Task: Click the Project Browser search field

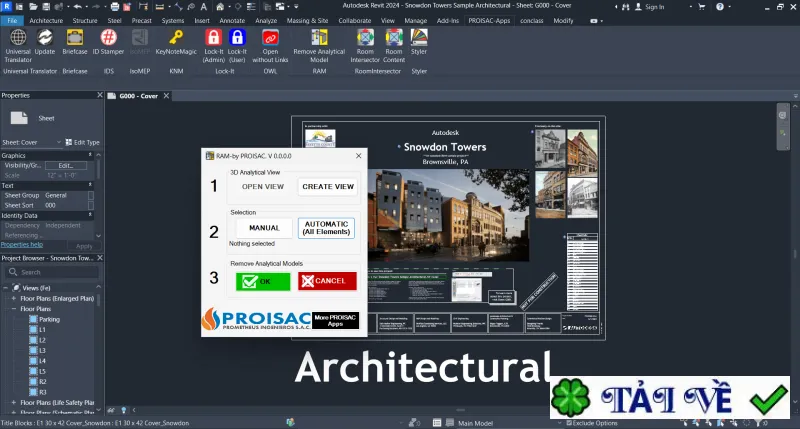Action: [52, 272]
